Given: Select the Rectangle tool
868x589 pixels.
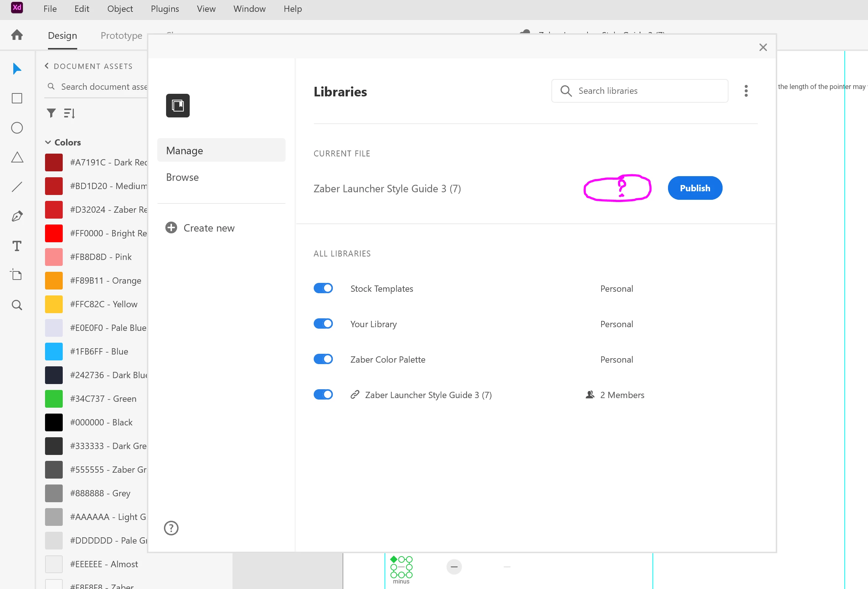Looking at the screenshot, I should tap(17, 98).
